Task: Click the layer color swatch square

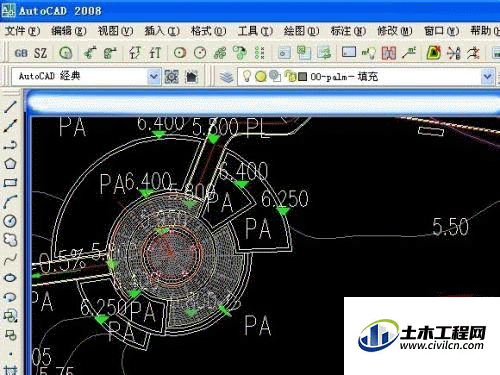Action: [x=303, y=77]
